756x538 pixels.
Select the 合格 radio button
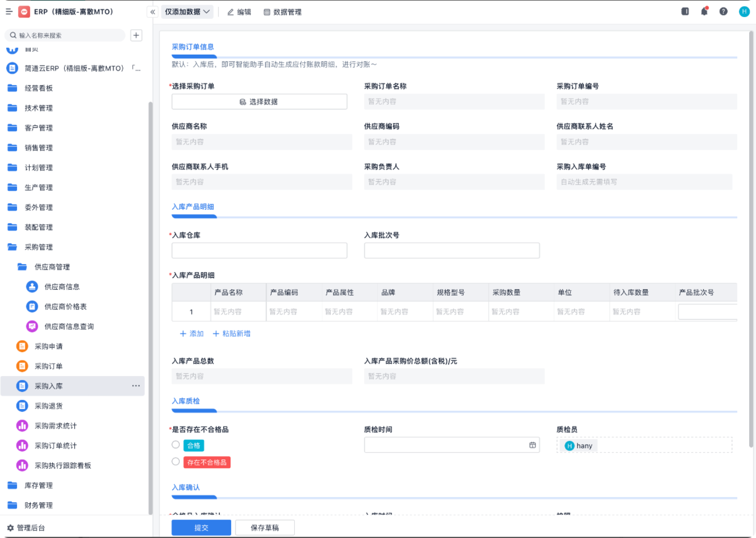point(176,445)
